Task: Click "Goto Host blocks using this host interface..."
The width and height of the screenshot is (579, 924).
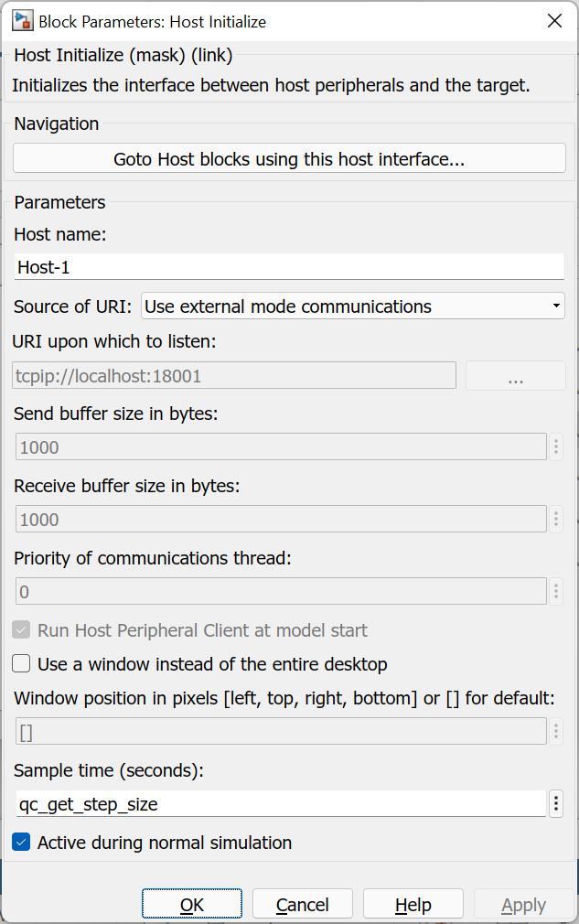Action: pos(289,157)
